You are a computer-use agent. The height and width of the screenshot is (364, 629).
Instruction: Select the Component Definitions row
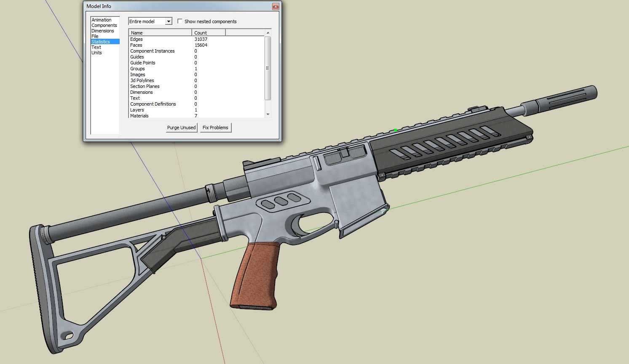tap(197, 104)
